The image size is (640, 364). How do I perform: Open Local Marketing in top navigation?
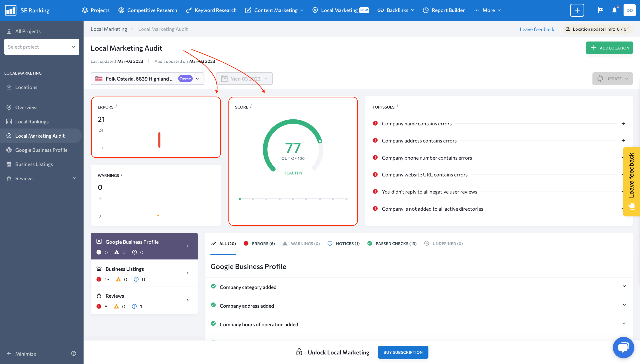[x=341, y=10]
